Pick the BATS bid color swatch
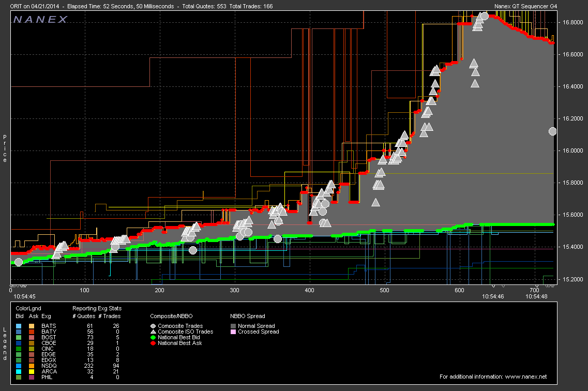This screenshot has width=588, height=391. click(19, 326)
